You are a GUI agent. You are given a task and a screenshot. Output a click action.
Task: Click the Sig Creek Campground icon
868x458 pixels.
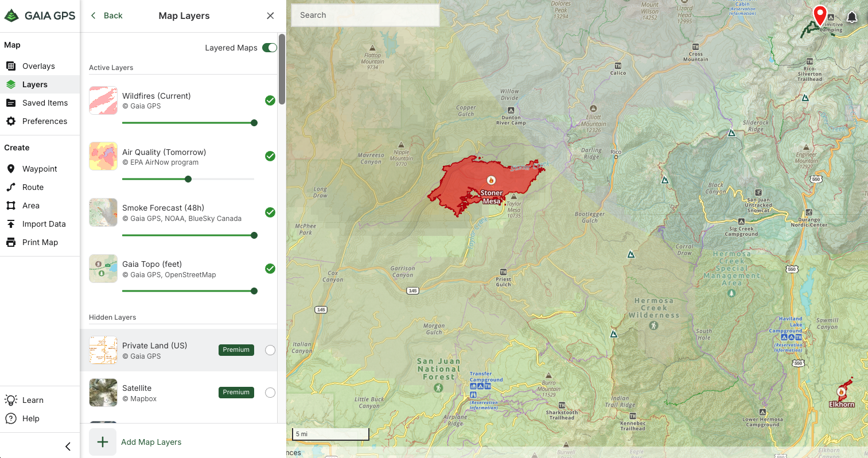[742, 221]
